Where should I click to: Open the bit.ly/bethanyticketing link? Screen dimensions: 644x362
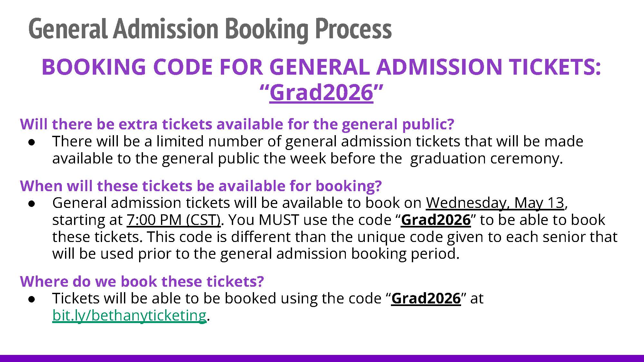click(129, 315)
